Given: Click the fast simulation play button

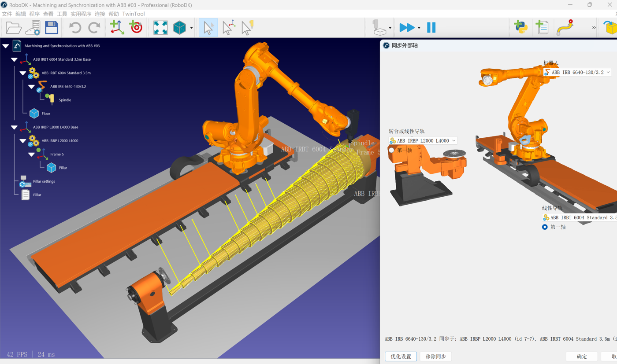Looking at the screenshot, I should (x=406, y=28).
